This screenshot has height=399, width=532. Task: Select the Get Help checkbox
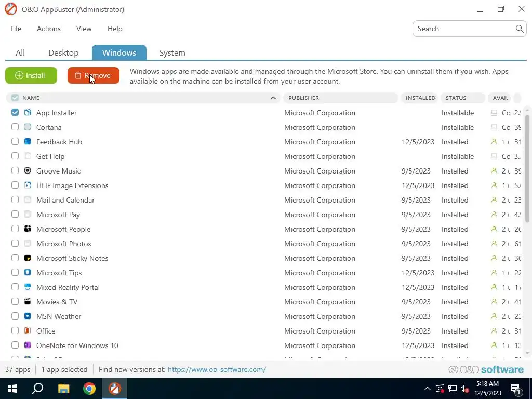point(15,156)
